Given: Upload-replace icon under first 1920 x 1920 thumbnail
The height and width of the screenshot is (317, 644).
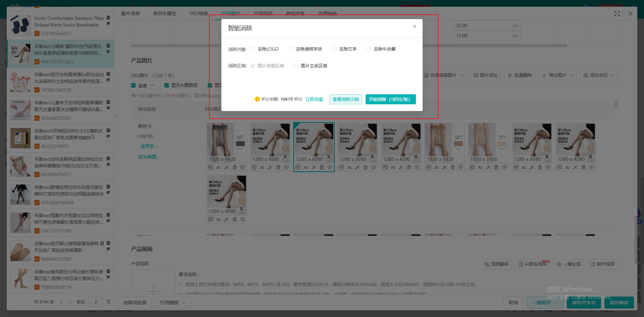Looking at the screenshot, I should click(211, 167).
